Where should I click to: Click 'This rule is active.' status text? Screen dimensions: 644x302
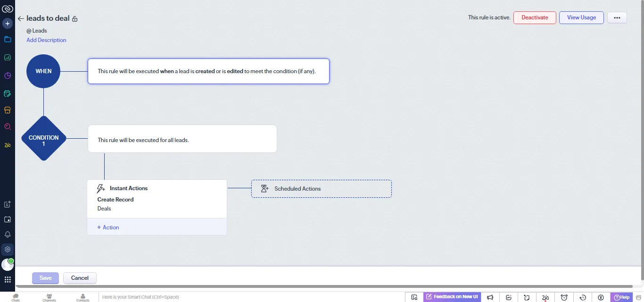tap(489, 17)
